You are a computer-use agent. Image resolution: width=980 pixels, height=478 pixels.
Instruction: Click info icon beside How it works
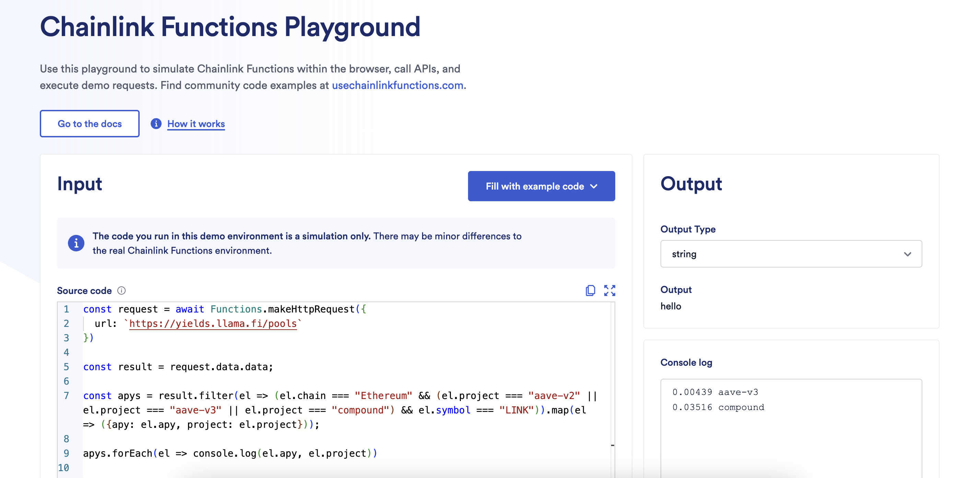tap(156, 124)
